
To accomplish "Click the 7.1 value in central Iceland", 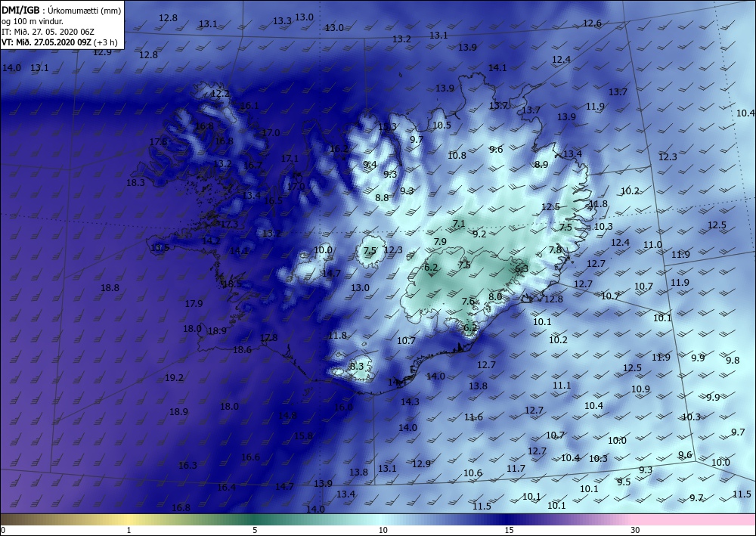I will pos(459,224).
